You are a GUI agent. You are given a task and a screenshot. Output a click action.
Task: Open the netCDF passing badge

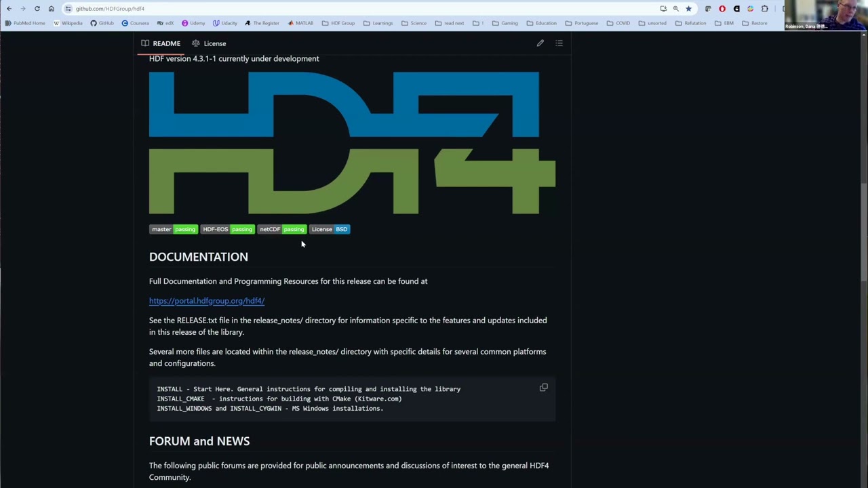[282, 229]
